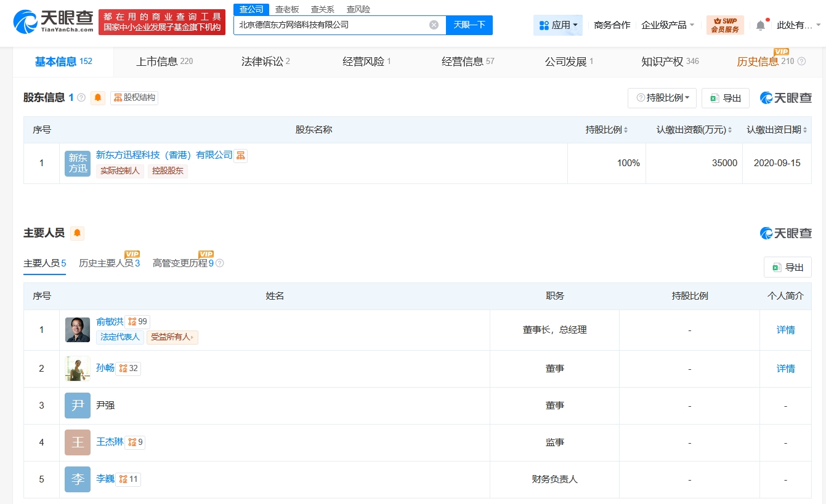Click the company search input field
The image size is (826, 504).
tap(333, 25)
